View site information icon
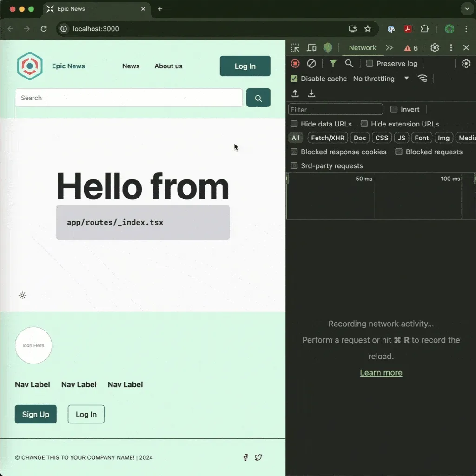 click(x=63, y=29)
